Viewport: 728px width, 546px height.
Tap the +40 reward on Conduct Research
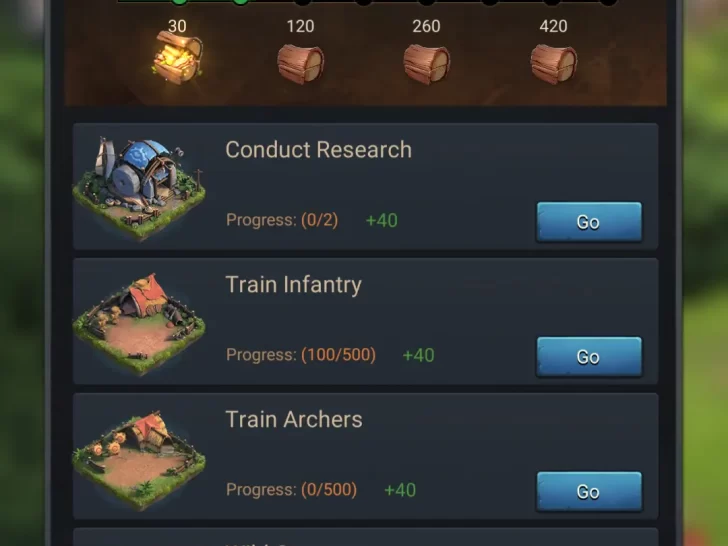point(382,221)
